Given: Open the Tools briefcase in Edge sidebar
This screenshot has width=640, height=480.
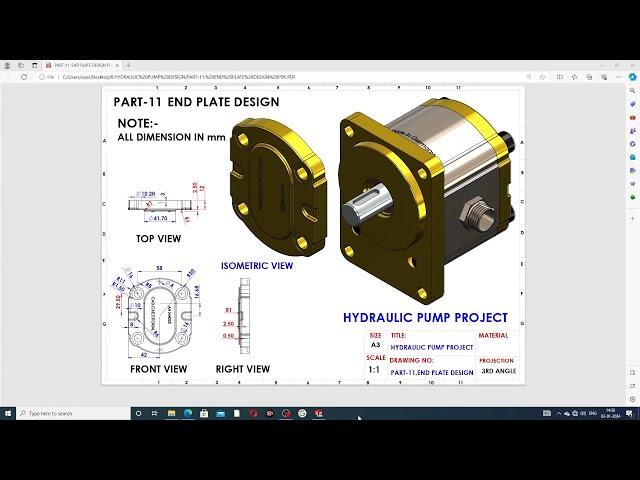Looking at the screenshot, I should click(x=633, y=117).
